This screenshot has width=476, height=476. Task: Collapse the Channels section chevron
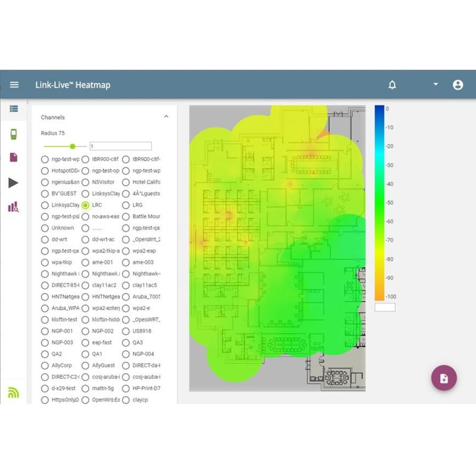click(166, 117)
